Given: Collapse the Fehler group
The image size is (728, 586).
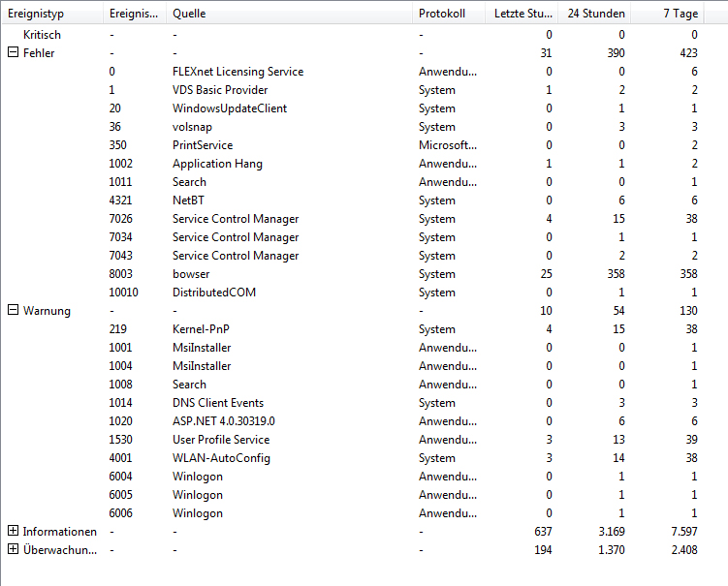Looking at the screenshot, I should [x=13, y=52].
